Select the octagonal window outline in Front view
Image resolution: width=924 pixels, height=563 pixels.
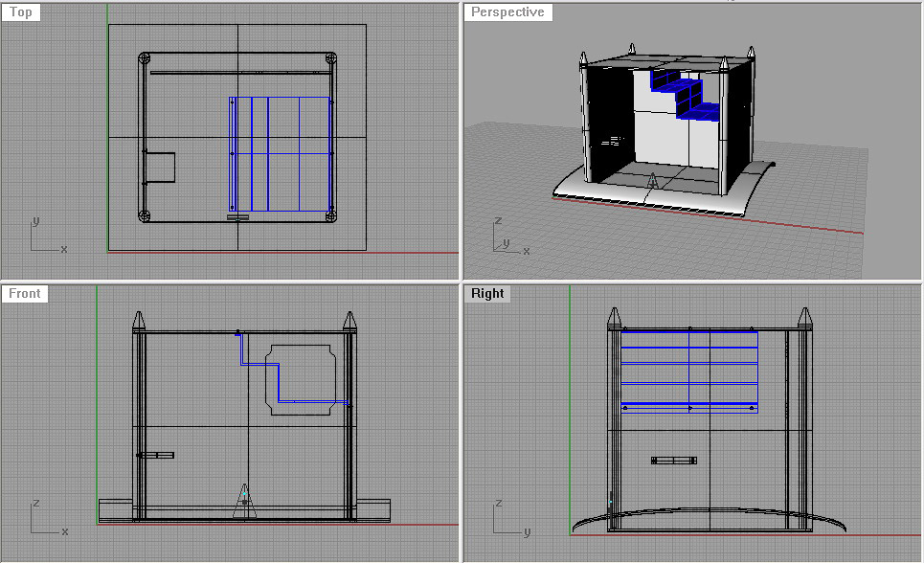click(x=301, y=380)
